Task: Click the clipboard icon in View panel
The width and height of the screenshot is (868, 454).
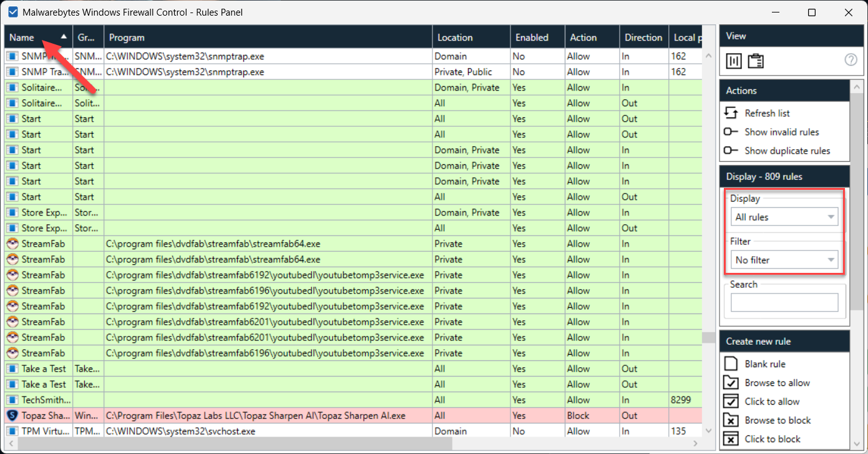Action: [756, 61]
